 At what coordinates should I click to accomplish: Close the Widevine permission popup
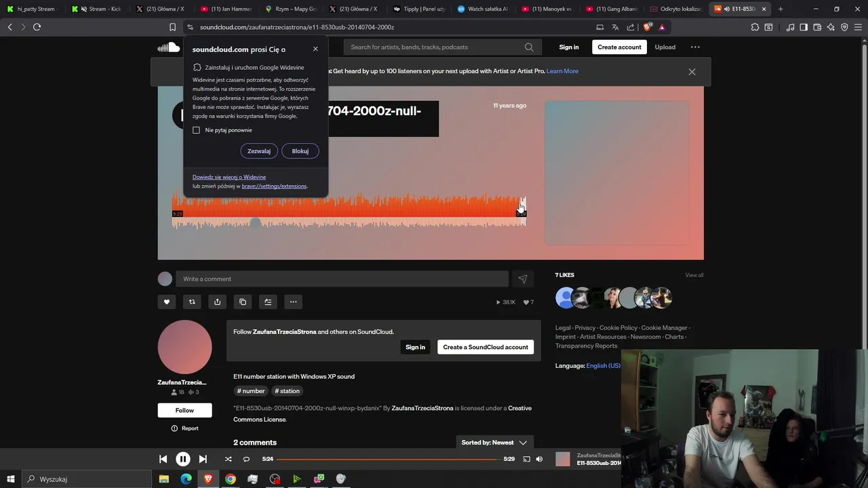click(315, 49)
